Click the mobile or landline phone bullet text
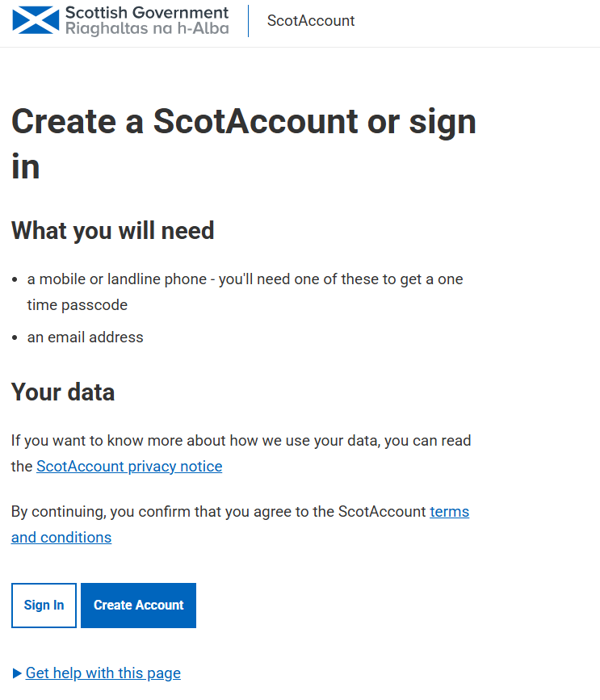The image size is (600, 700). click(245, 292)
